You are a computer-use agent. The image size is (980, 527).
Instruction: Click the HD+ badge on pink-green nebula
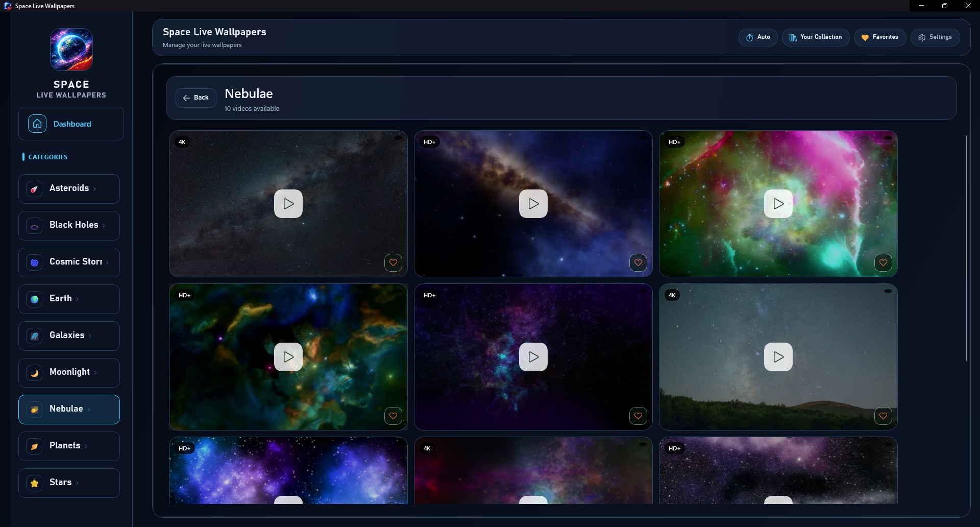pos(675,142)
